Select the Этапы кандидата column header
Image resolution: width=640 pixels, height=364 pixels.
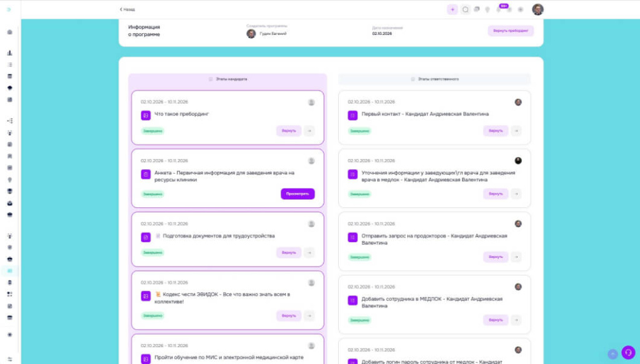coord(227,79)
